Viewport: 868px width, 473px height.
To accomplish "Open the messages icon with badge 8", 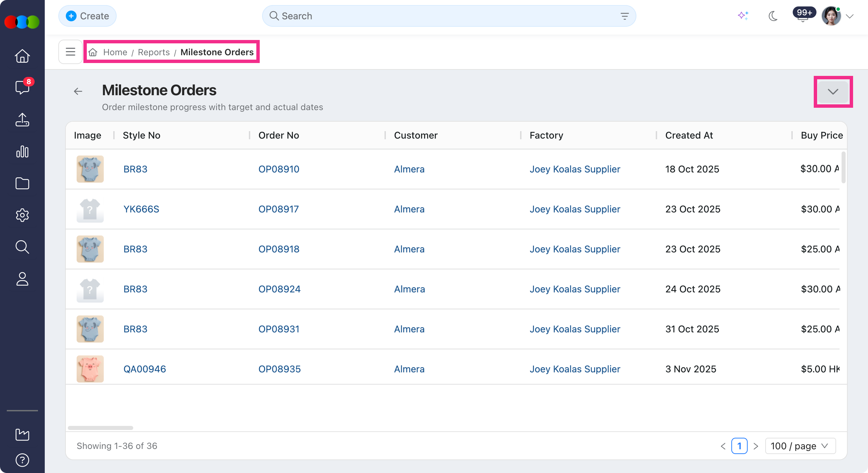I will pyautogui.click(x=22, y=87).
